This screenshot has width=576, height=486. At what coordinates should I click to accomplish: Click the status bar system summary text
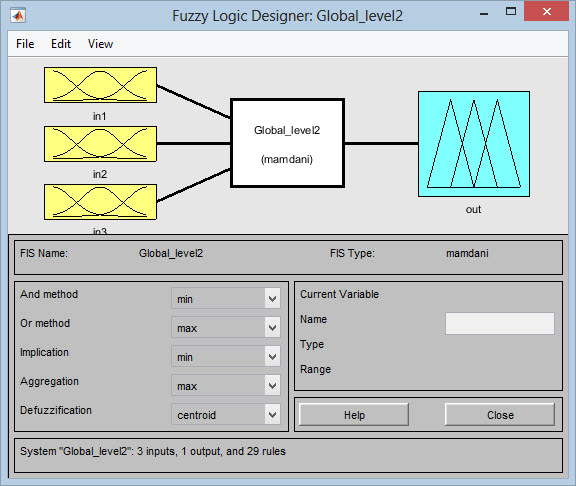[153, 451]
